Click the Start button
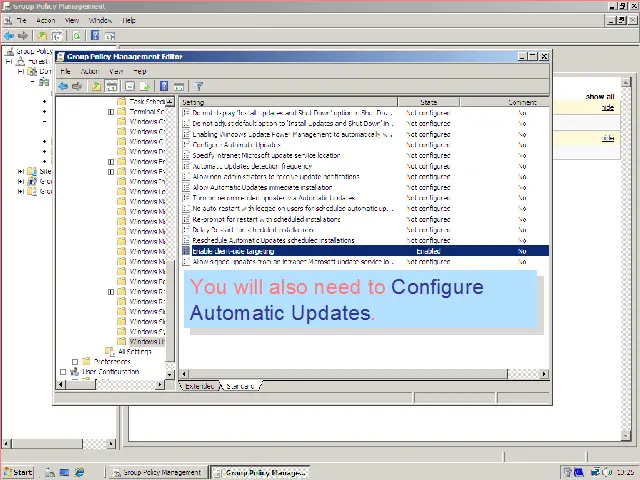 tap(18, 472)
